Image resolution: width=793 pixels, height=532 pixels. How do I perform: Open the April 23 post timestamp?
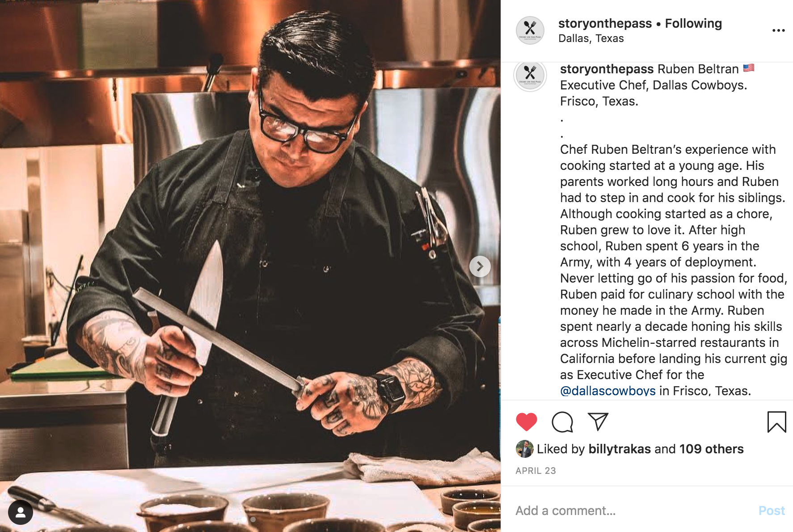(x=536, y=471)
